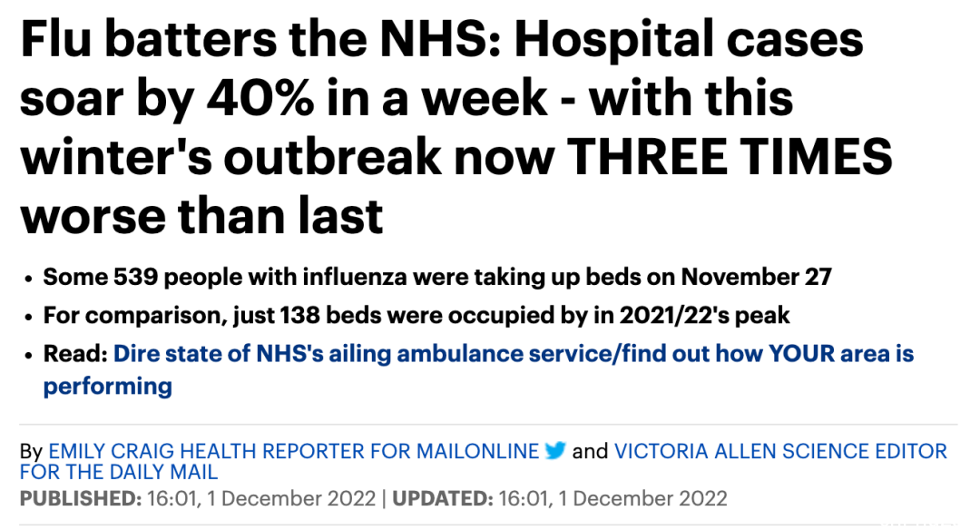Click 'THREE TIMES' in the headline
The image size is (980, 530).
tap(730, 156)
